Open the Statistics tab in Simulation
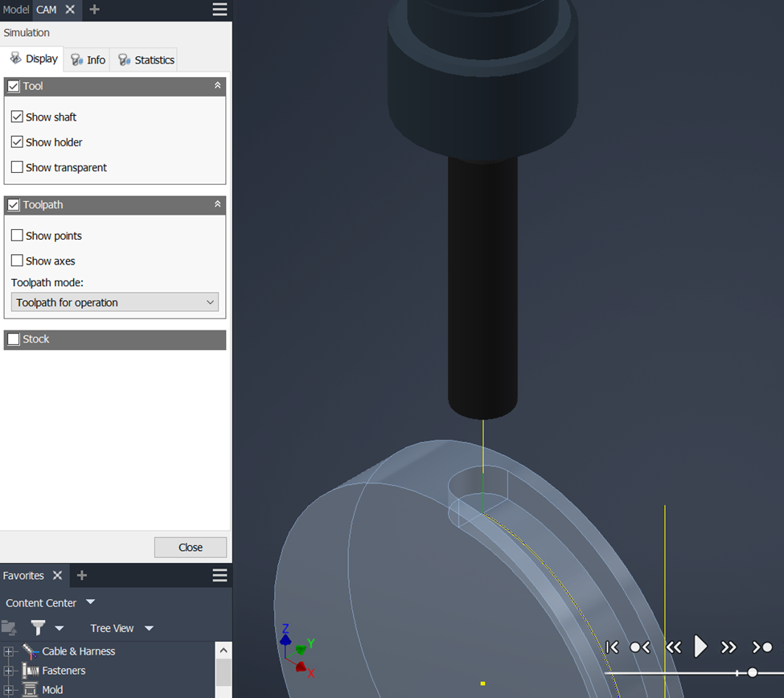This screenshot has width=784, height=698. coord(144,59)
